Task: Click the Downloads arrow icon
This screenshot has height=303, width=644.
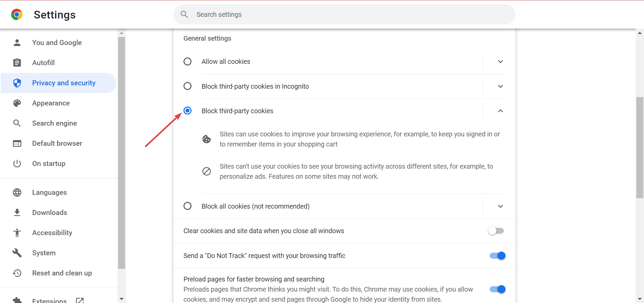Action: point(17,213)
